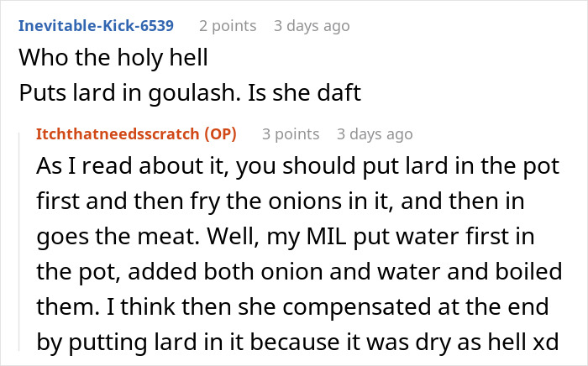
Task: Click the "(OP)" author tag
Action: coord(219,134)
